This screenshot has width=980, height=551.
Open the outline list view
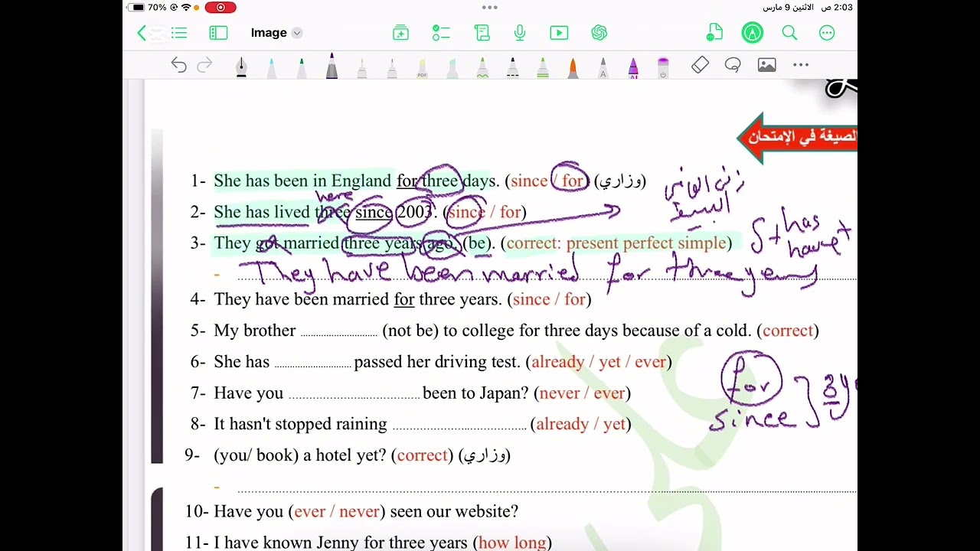pyautogui.click(x=179, y=33)
